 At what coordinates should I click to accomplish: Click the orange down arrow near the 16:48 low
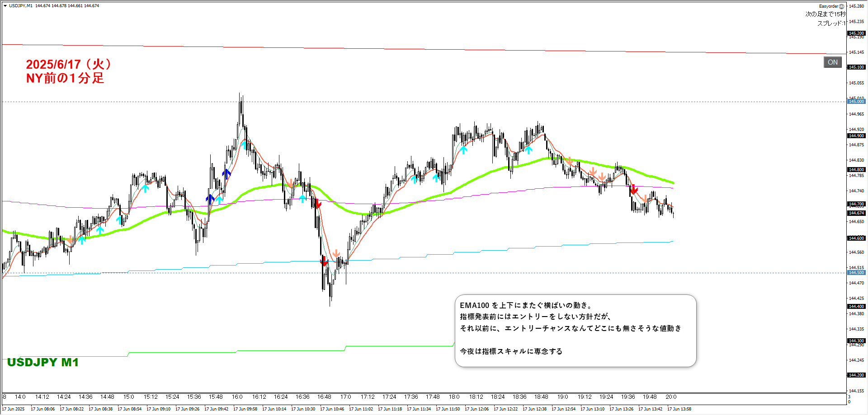coord(336,254)
